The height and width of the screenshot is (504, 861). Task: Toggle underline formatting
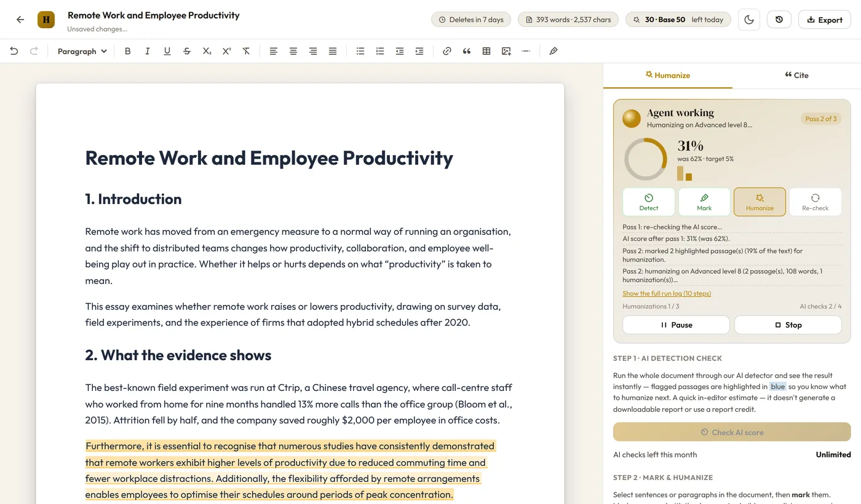[x=167, y=51]
